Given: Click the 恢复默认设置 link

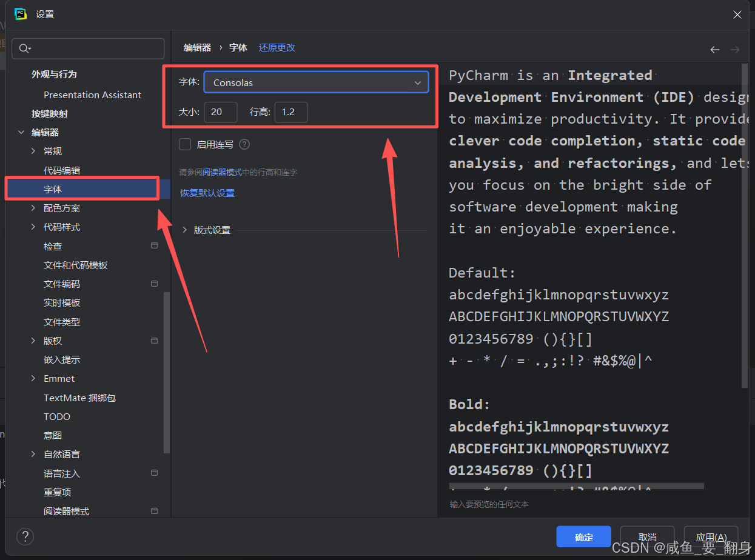Looking at the screenshot, I should [207, 193].
